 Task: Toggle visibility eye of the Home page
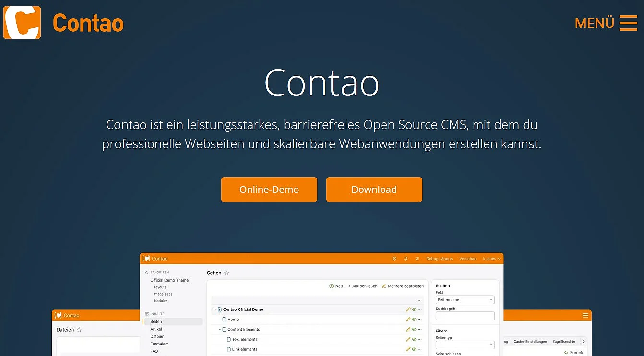pos(414,320)
